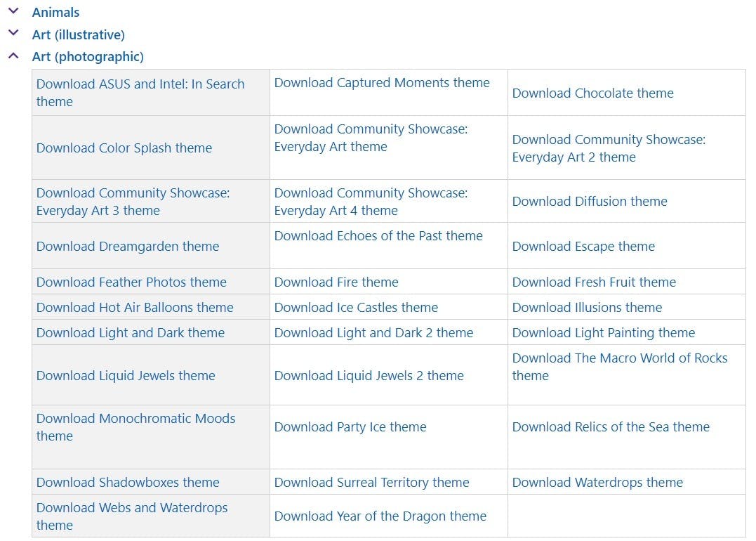This screenshot has width=756, height=541.
Task: Download the Year of the Dragon theme
Action: point(380,516)
